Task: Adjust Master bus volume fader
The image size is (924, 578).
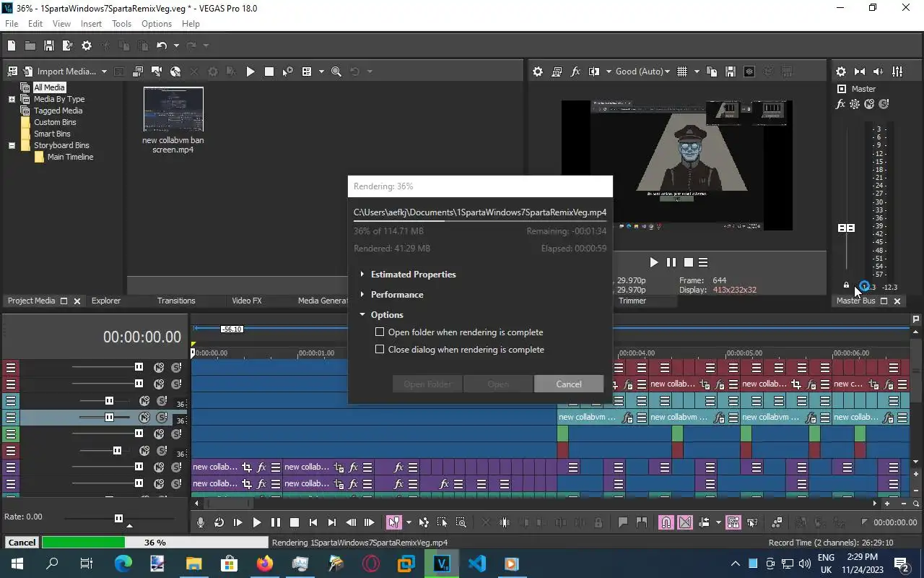Action: (846, 228)
